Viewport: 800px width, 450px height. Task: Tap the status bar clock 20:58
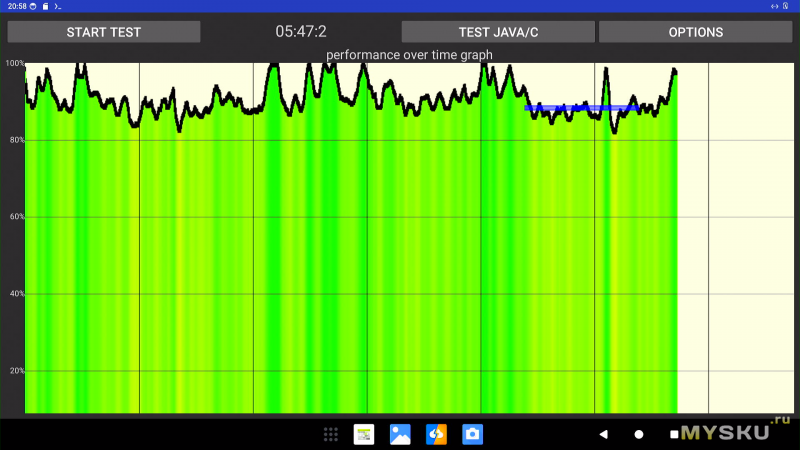click(14, 6)
